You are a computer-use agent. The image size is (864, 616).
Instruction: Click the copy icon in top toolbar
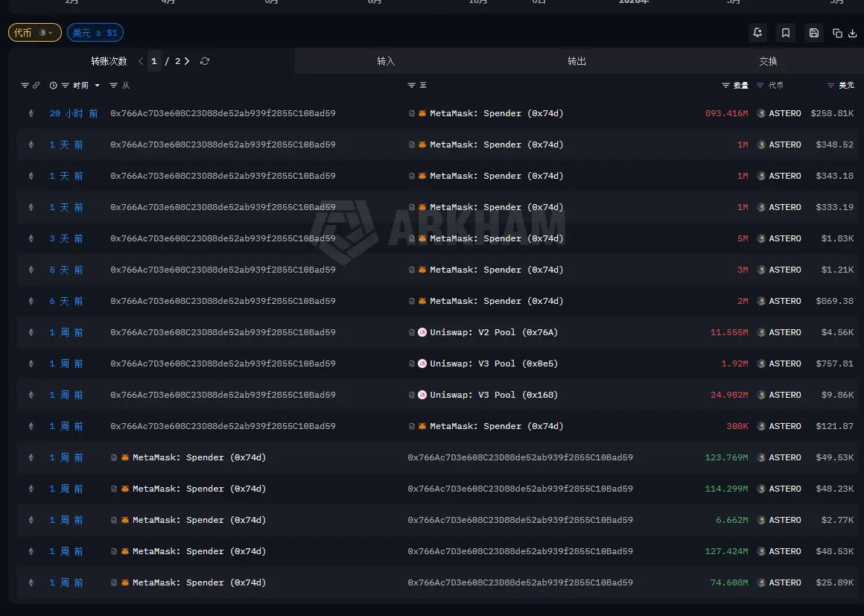pos(837,33)
